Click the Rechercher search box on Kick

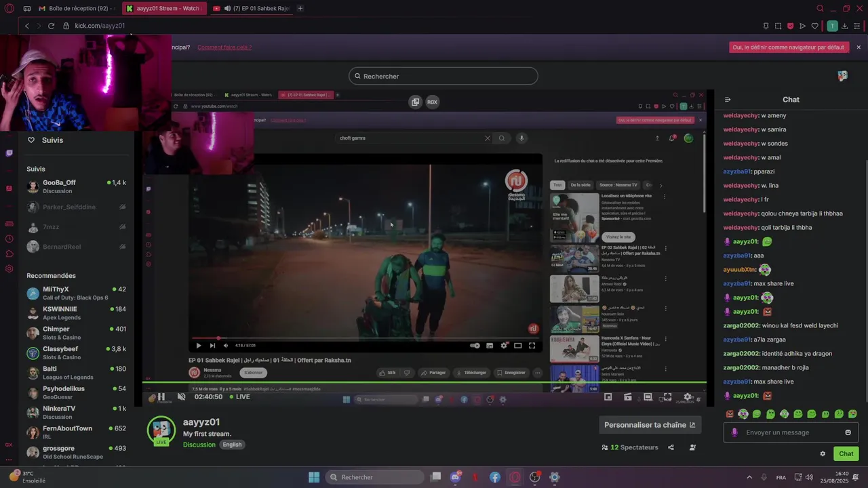click(x=443, y=76)
